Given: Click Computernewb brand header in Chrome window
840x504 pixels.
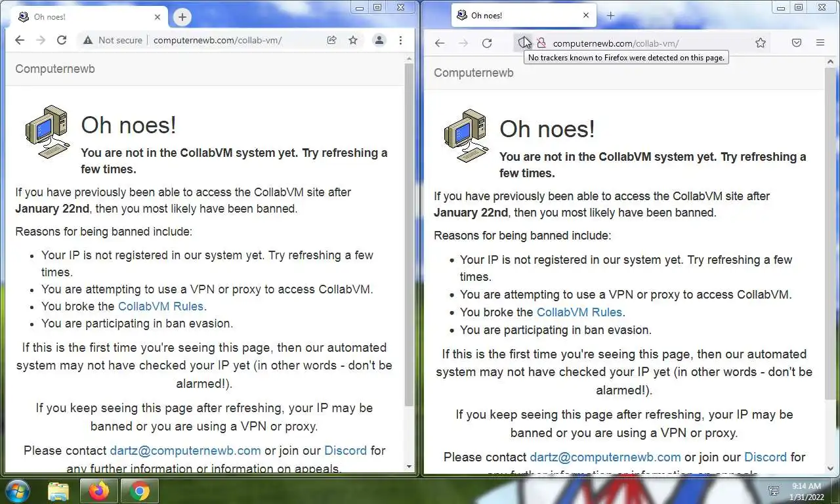Looking at the screenshot, I should 55,69.
